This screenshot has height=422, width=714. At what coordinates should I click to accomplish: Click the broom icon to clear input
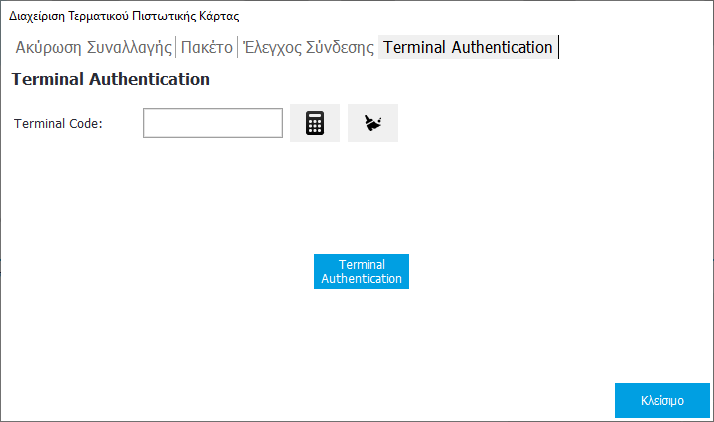(373, 123)
